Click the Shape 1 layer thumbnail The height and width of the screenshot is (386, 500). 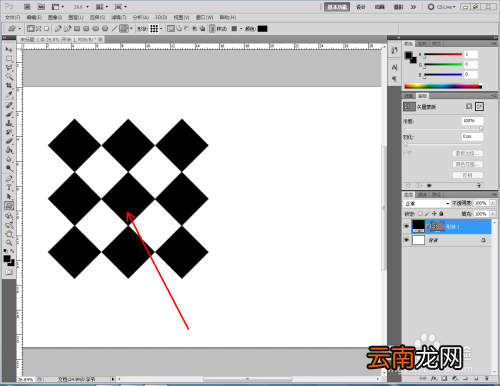(418, 226)
